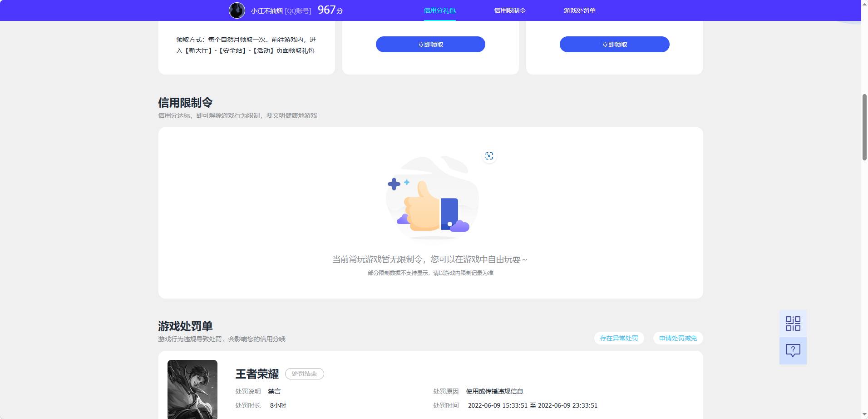This screenshot has width=868, height=419.
Task: Click the 处罚时长 value 8小时
Action: (x=278, y=405)
